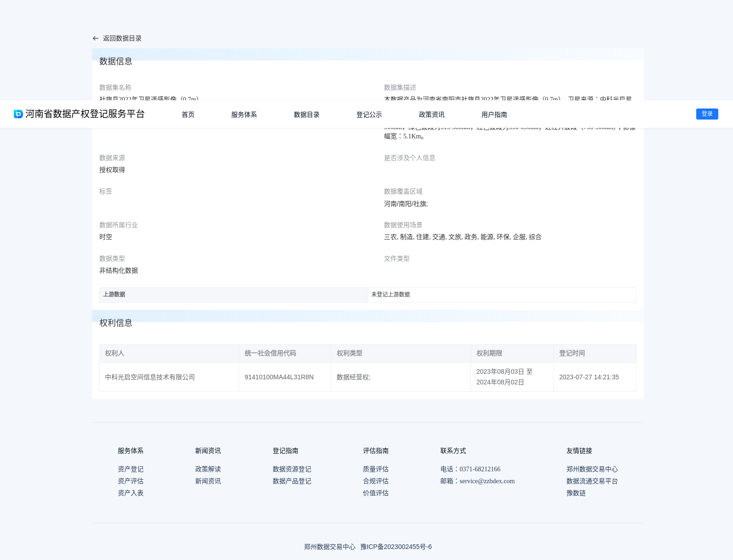733x560 pixels.
Task: Open the 登记公示 navigation item
Action: pos(369,114)
